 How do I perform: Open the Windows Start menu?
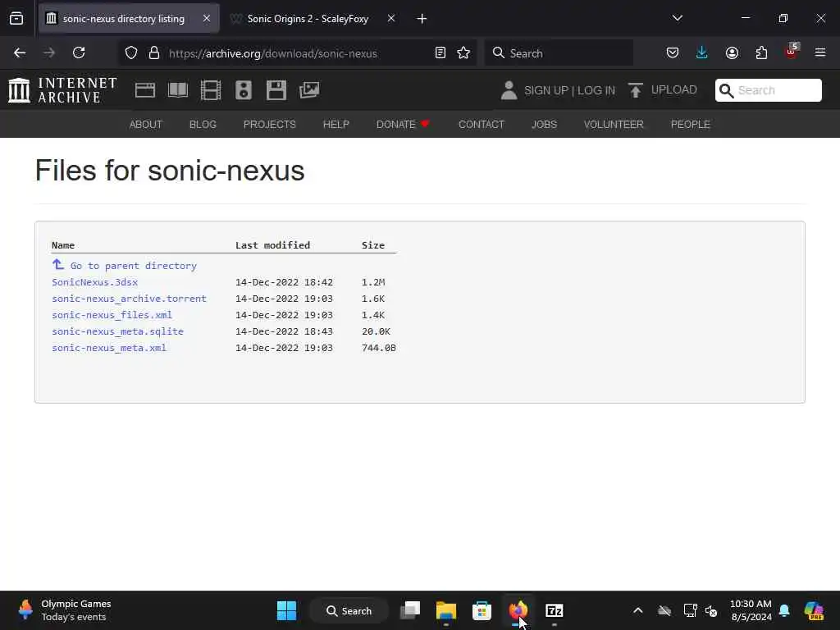pyautogui.click(x=286, y=610)
